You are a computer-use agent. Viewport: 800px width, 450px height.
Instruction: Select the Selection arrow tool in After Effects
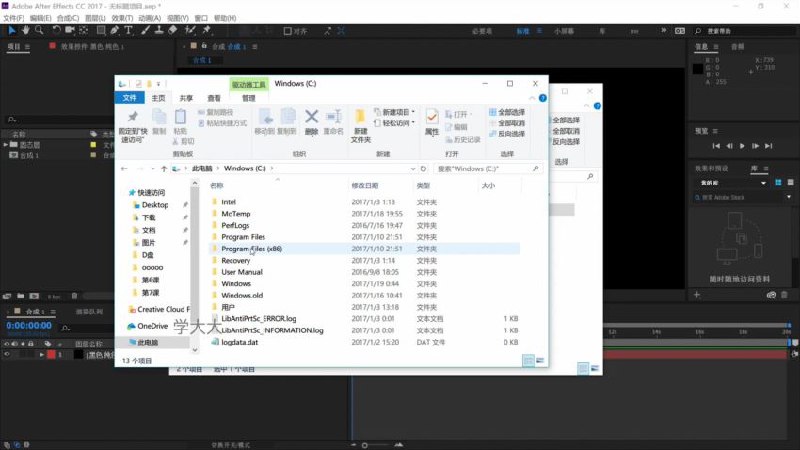click(x=11, y=31)
